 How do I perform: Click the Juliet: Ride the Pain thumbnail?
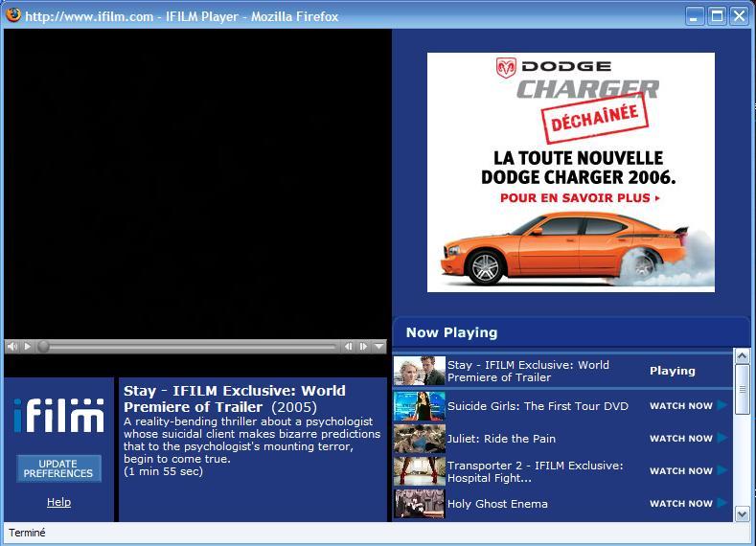pyautogui.click(x=419, y=438)
